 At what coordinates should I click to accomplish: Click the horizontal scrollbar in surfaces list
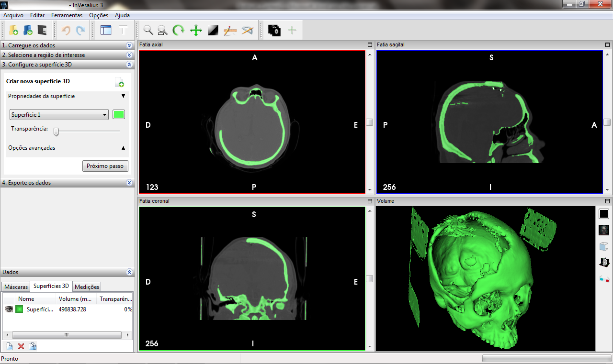pos(66,335)
